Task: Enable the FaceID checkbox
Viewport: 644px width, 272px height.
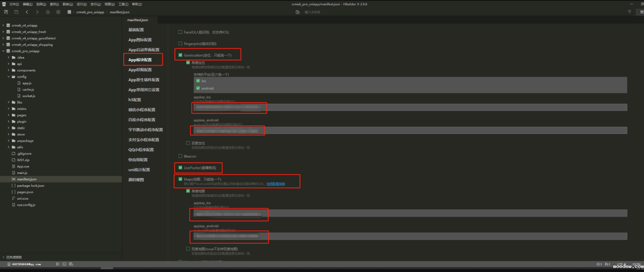Action: (x=180, y=32)
